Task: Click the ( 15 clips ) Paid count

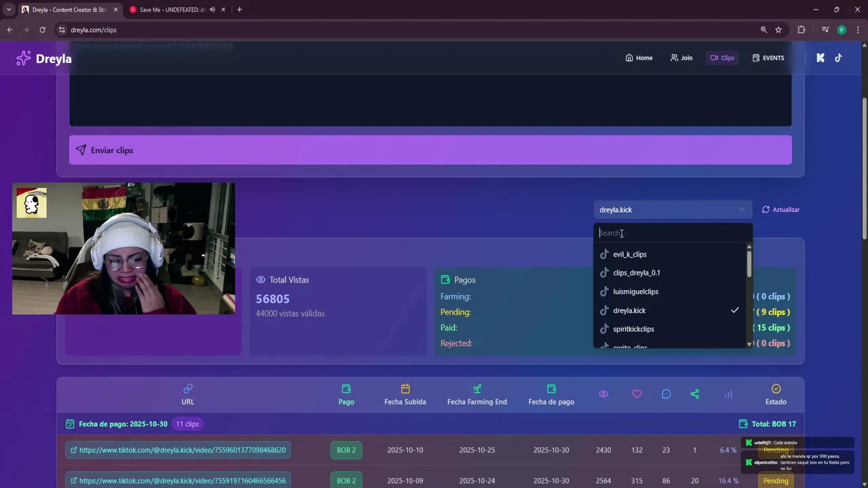Action: point(772,328)
